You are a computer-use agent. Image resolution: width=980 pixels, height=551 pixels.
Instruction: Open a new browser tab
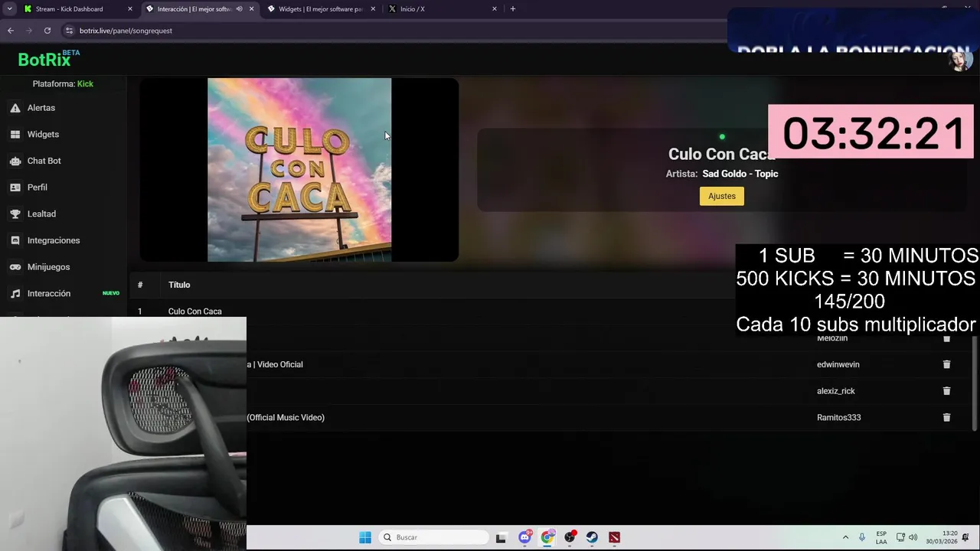(x=513, y=9)
